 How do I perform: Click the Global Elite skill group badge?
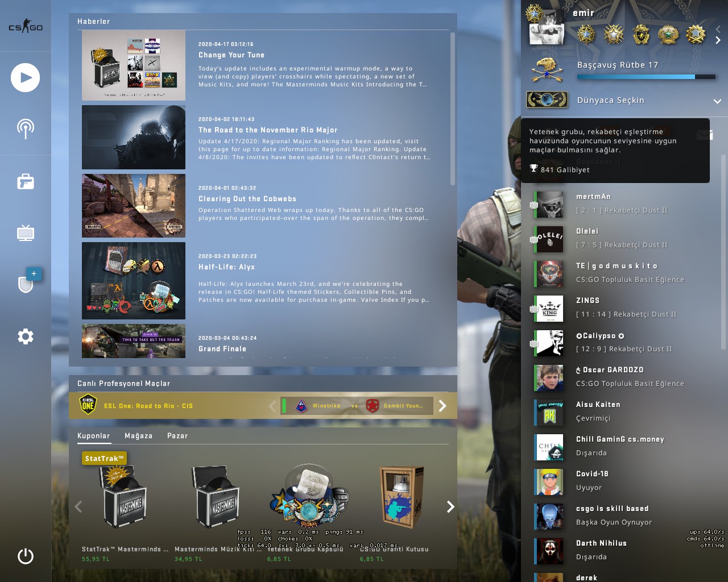tap(547, 99)
